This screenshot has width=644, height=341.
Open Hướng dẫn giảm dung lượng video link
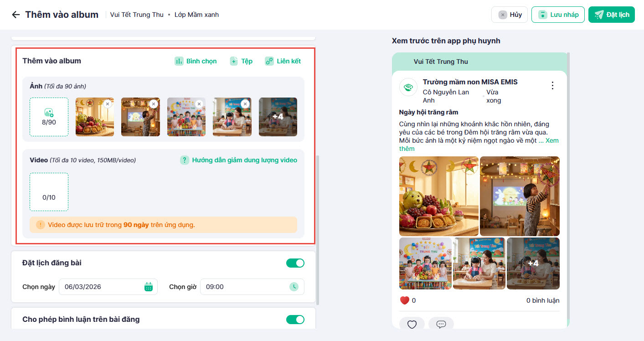pos(239,160)
